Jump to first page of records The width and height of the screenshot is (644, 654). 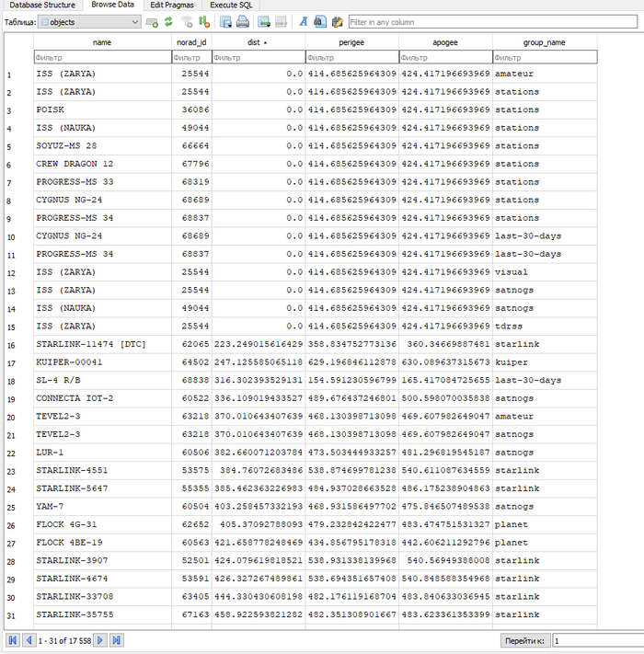coord(13,640)
